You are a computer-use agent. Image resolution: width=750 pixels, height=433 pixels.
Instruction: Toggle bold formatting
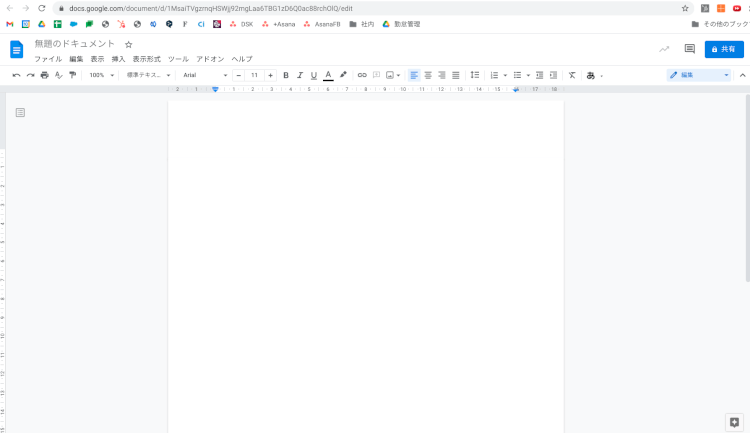(x=285, y=75)
